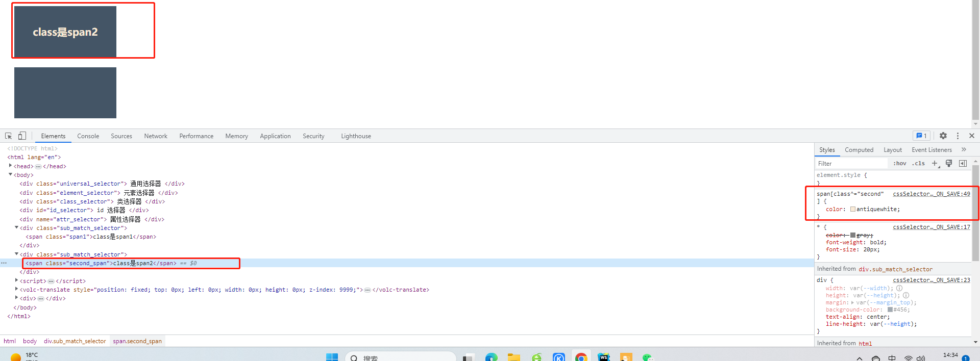
Task: Collapse the body element node
Action: 10,174
